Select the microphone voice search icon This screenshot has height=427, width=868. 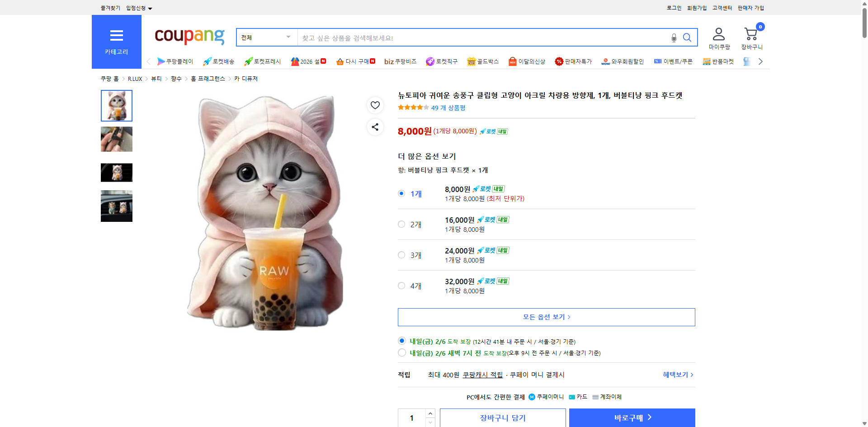[674, 38]
